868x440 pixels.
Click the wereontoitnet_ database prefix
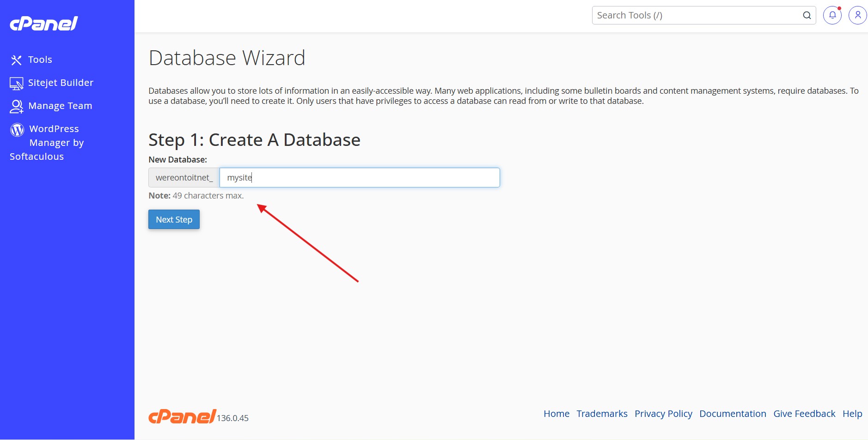184,177
